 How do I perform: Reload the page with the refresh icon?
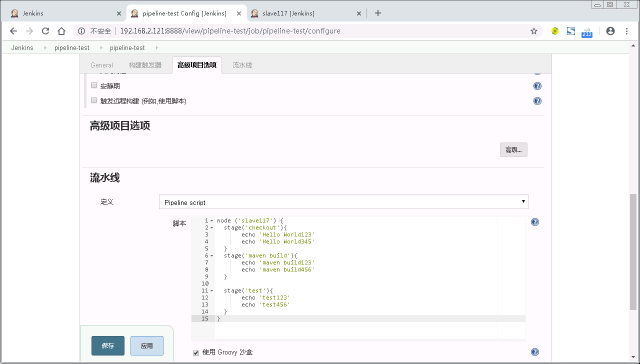(45, 31)
